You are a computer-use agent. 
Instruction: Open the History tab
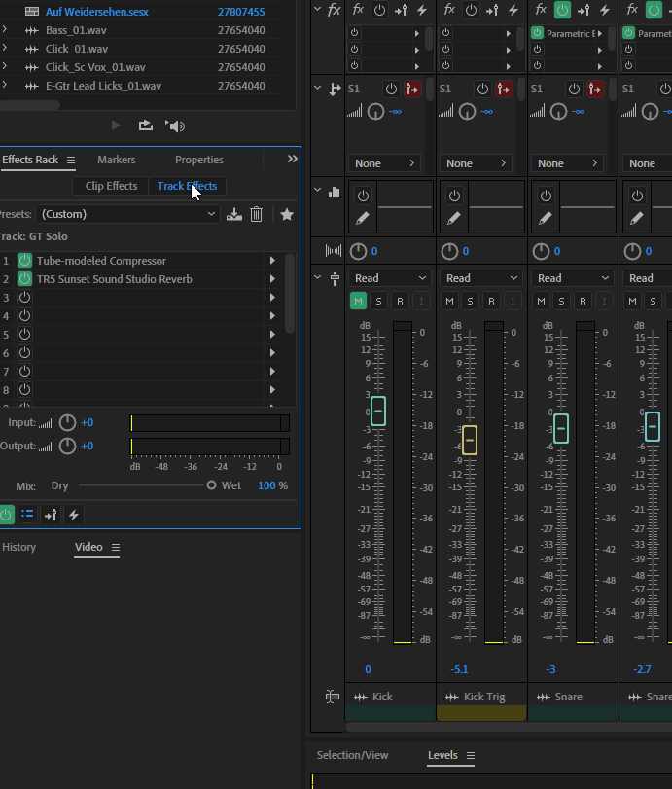(x=18, y=547)
